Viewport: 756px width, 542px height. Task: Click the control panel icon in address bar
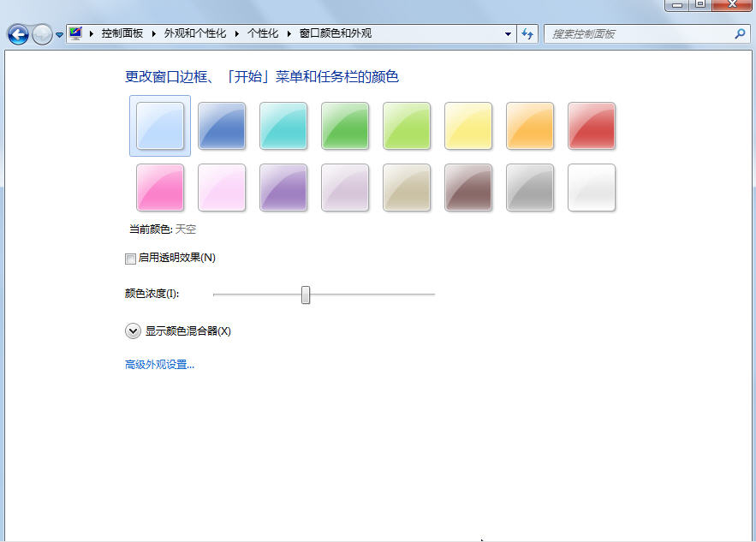[x=76, y=33]
